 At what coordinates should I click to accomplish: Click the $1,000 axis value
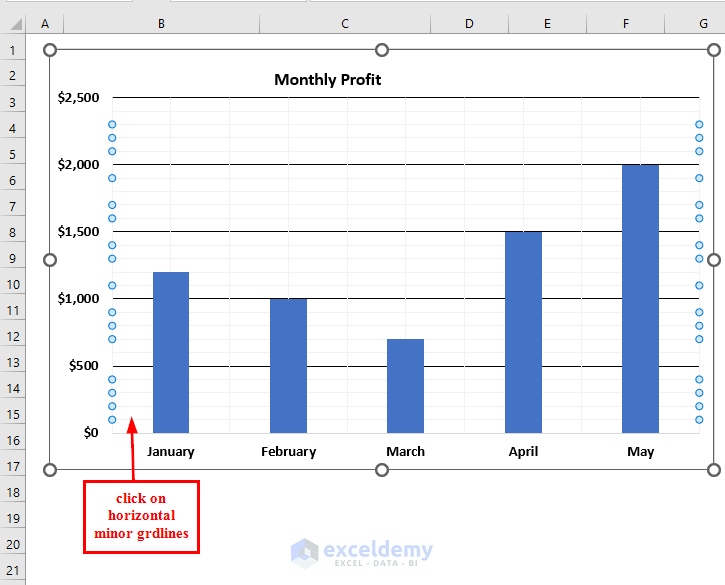click(x=78, y=299)
